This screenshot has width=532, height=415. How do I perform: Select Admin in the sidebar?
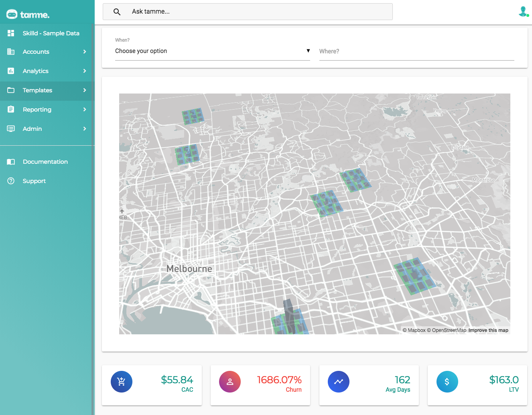[x=47, y=129]
